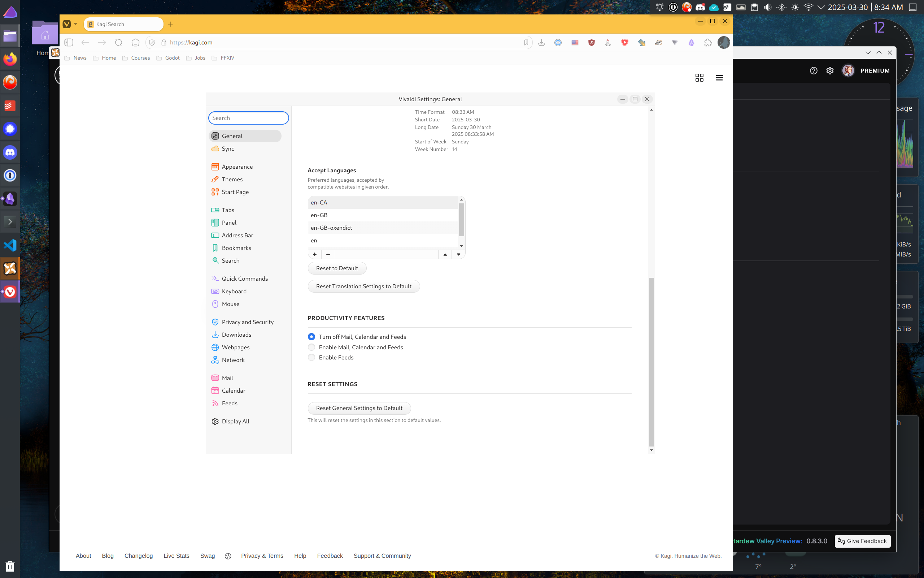This screenshot has width=924, height=578.
Task: Open the FFXIV bookmarks folder
Action: pos(223,58)
